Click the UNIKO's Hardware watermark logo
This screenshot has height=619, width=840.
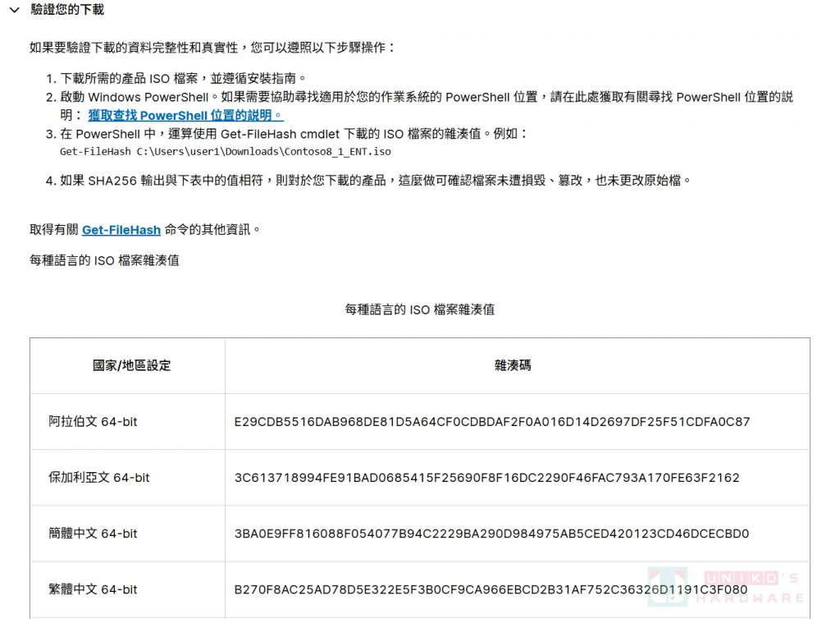point(725,586)
